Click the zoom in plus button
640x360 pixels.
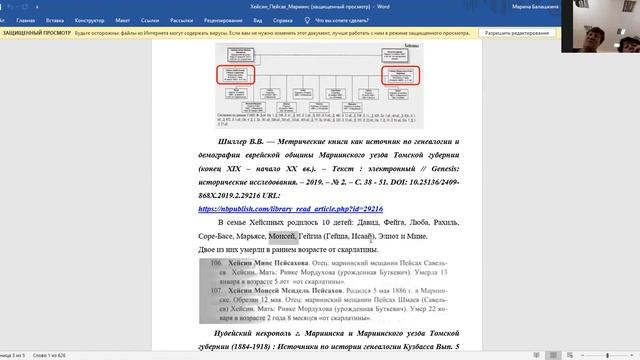pyautogui.click(x=632, y=356)
